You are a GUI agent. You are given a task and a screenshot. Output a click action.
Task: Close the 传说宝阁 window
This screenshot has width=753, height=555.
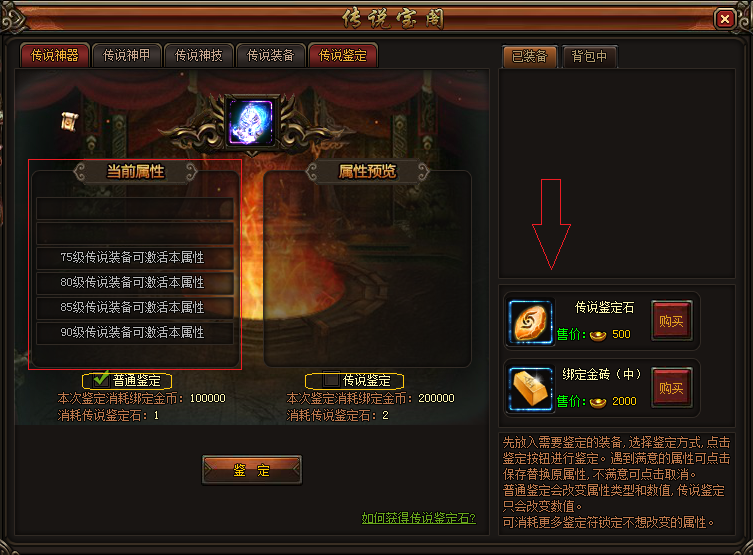pos(725,19)
